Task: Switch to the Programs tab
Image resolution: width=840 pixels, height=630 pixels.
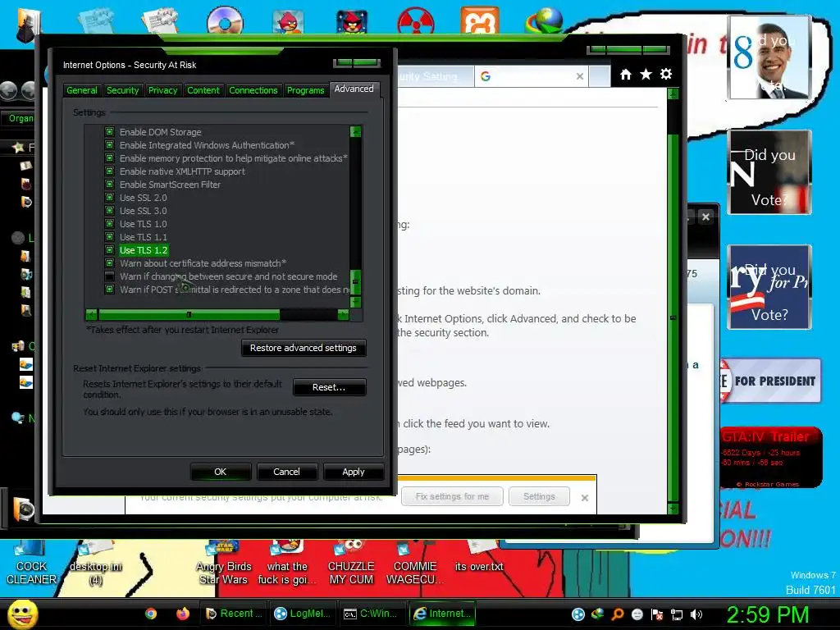Action: (x=305, y=90)
